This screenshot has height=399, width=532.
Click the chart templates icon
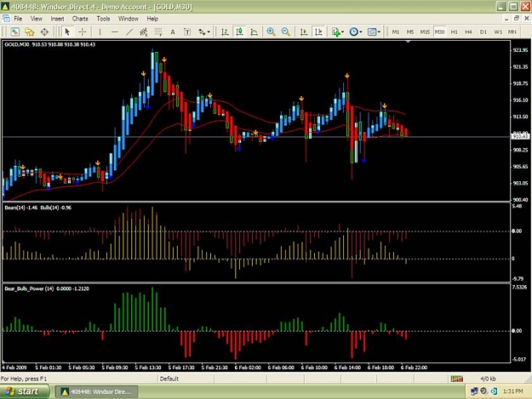[x=372, y=31]
